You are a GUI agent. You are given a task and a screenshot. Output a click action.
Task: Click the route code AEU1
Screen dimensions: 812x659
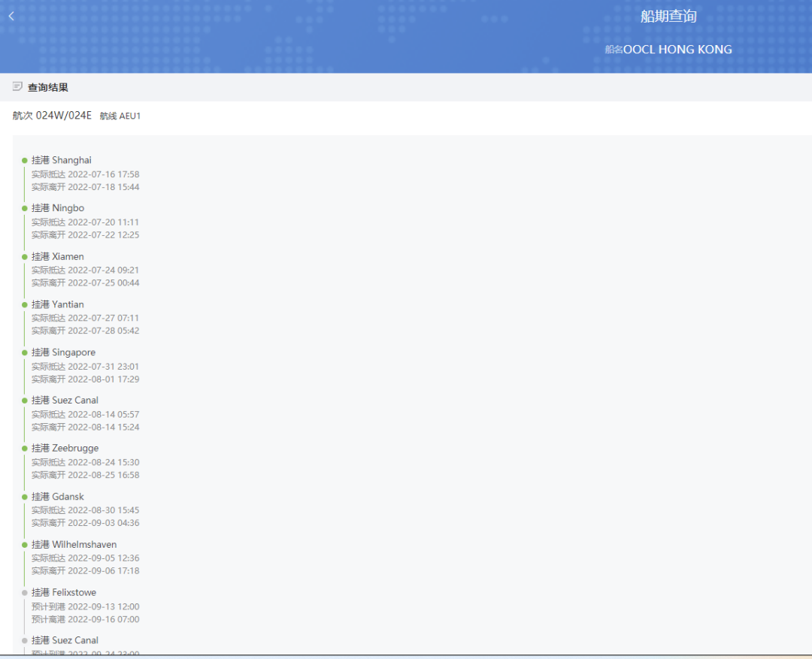click(130, 116)
